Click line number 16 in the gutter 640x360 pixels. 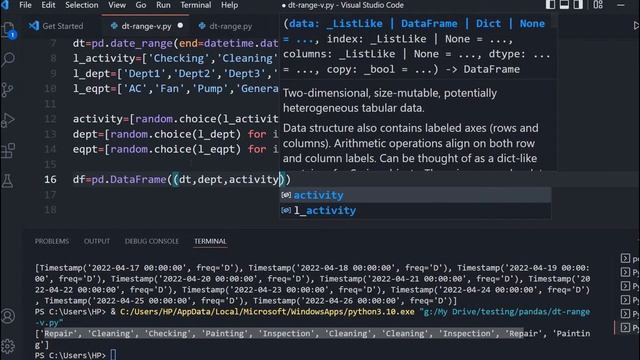[50, 180]
